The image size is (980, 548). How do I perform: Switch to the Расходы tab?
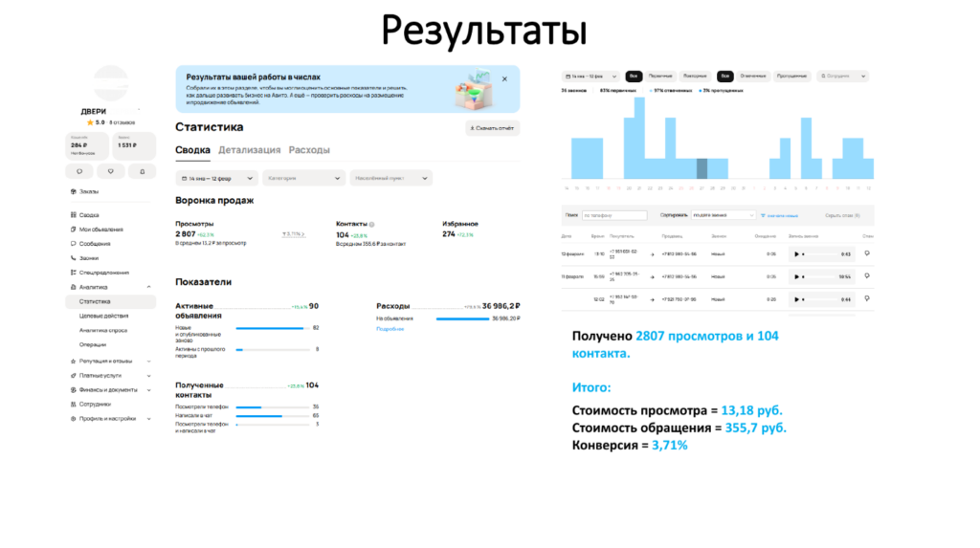point(309,150)
